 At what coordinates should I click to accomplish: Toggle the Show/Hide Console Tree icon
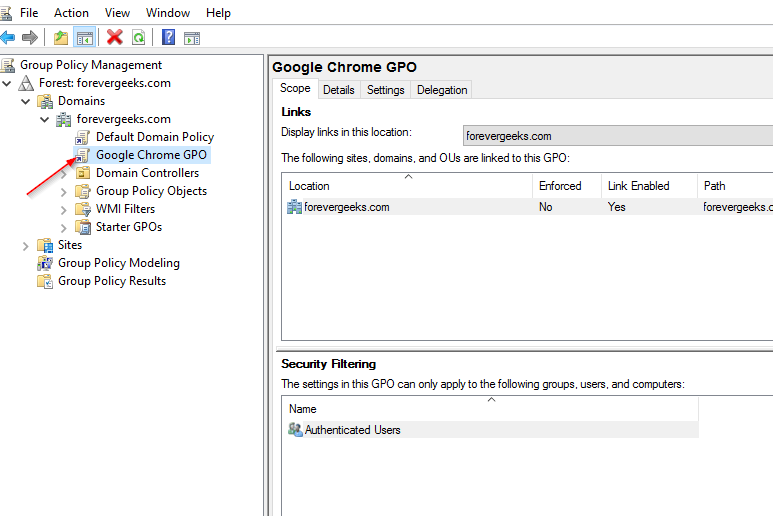coord(84,37)
